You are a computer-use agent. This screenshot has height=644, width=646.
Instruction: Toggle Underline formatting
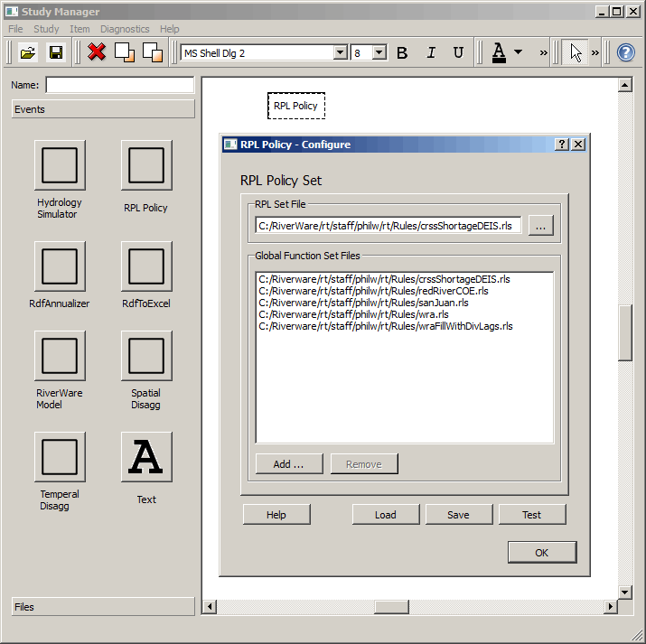point(458,52)
